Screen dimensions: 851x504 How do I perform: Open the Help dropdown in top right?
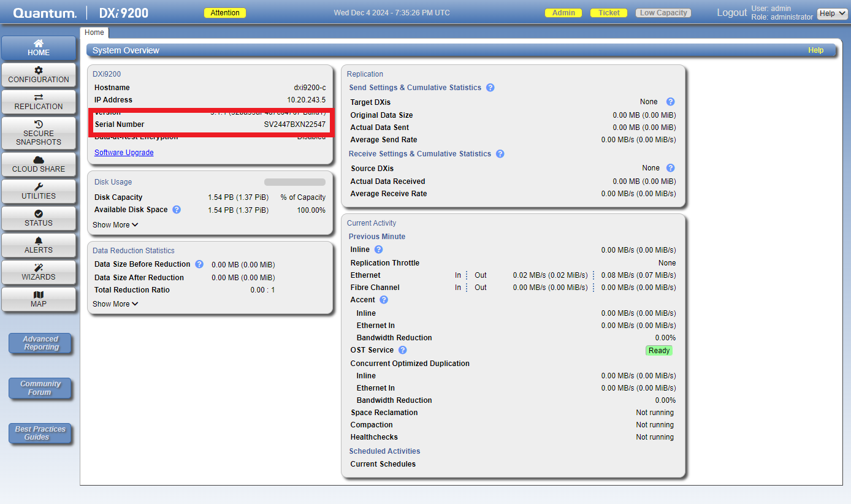tap(832, 13)
